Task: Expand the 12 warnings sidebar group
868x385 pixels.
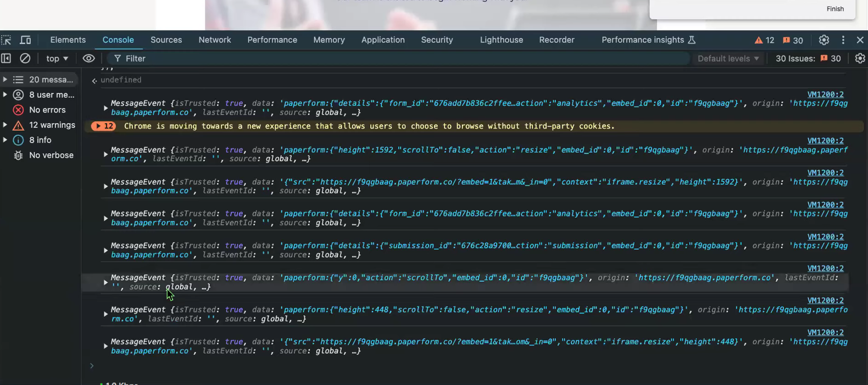Action: (x=5, y=125)
